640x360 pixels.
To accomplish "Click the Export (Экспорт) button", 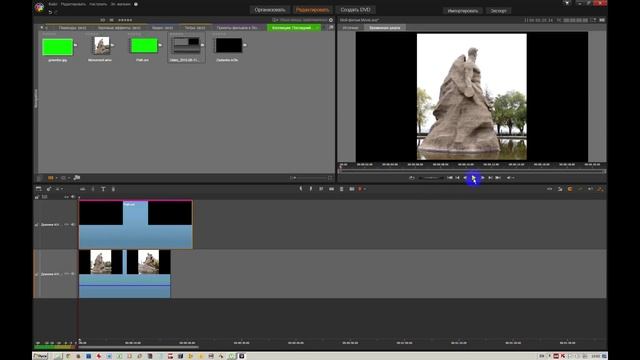I will pos(498,11).
